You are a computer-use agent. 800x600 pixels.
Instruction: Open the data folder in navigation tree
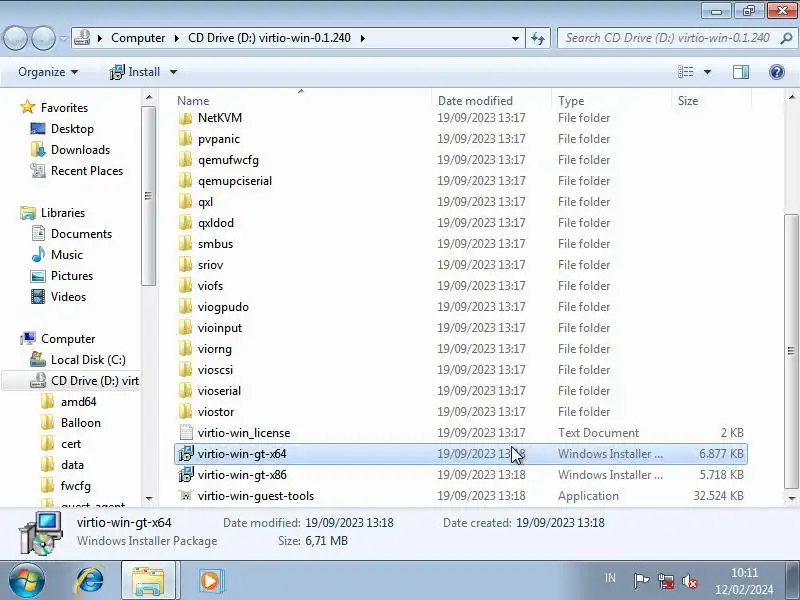click(72, 464)
